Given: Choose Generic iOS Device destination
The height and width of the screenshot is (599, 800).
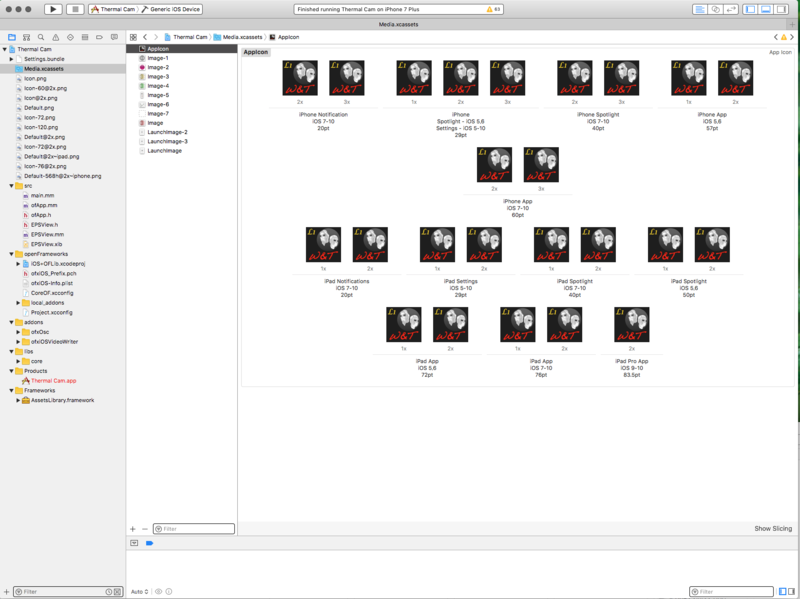Looking at the screenshot, I should pos(171,9).
